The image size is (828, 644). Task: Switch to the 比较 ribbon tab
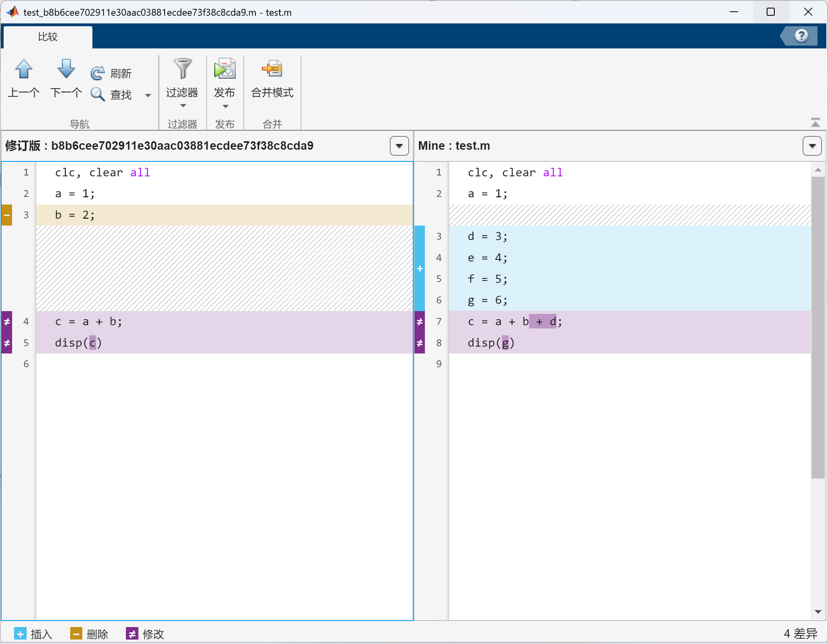tap(47, 36)
